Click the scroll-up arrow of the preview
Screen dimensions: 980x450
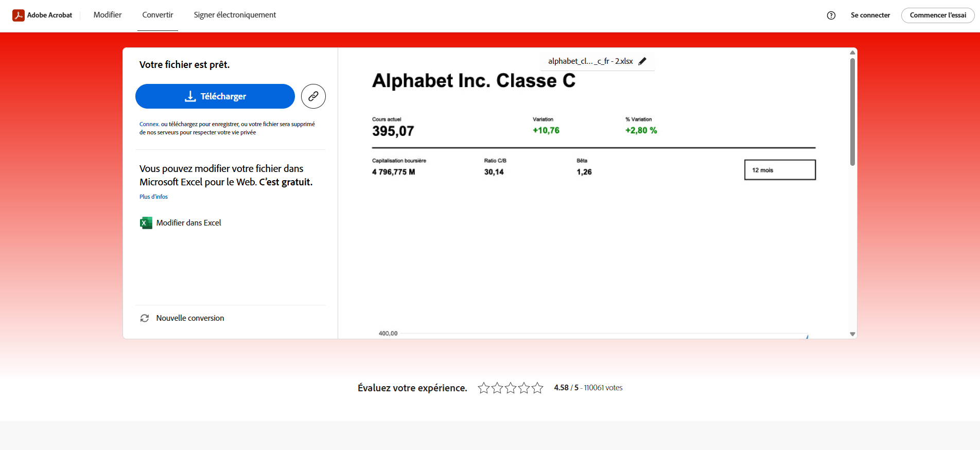pyautogui.click(x=852, y=53)
